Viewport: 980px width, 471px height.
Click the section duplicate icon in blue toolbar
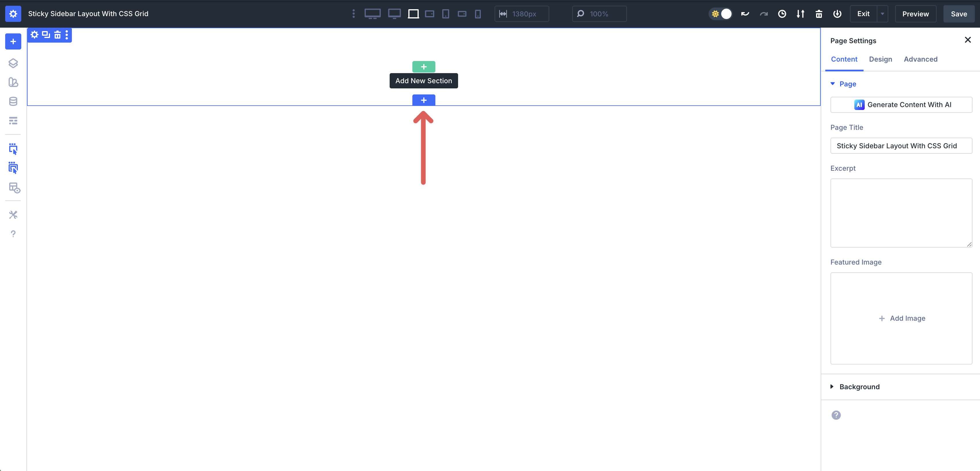(46, 35)
